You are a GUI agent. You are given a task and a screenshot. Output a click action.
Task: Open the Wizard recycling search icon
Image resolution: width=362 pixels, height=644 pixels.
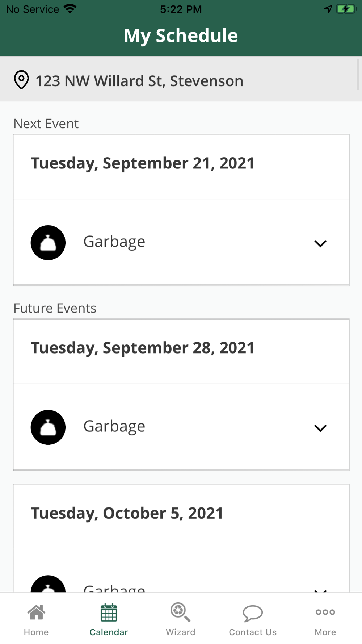[180, 612]
